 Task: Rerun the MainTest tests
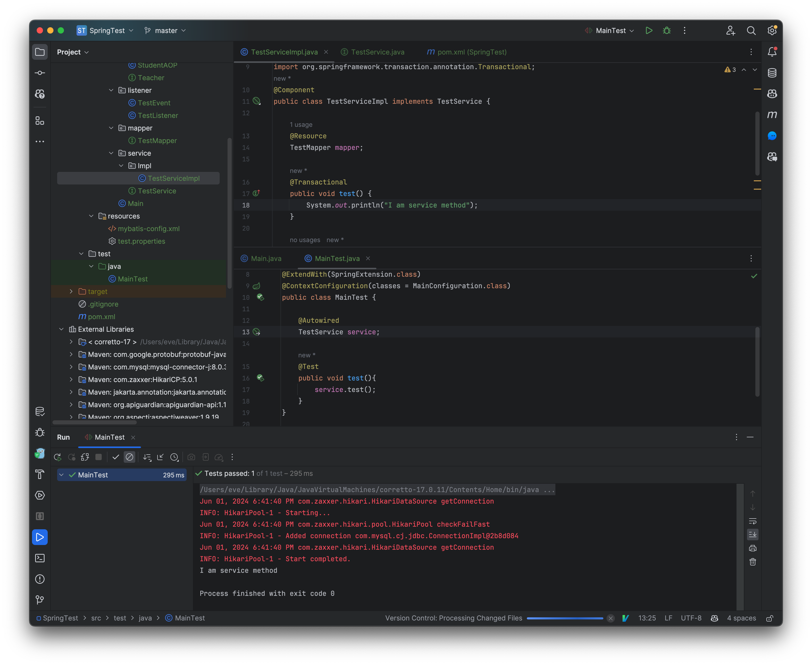click(58, 457)
